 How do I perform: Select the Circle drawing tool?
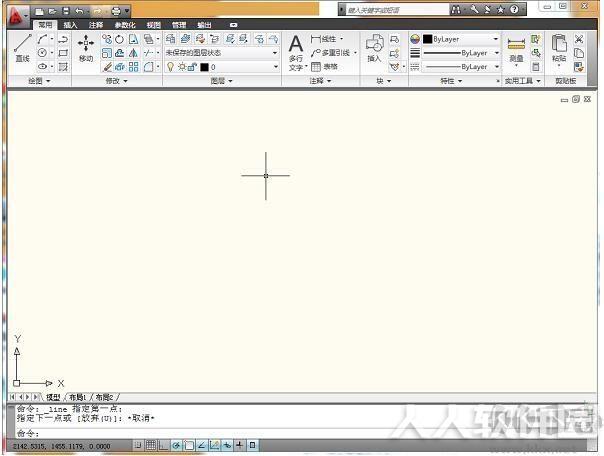(x=42, y=53)
